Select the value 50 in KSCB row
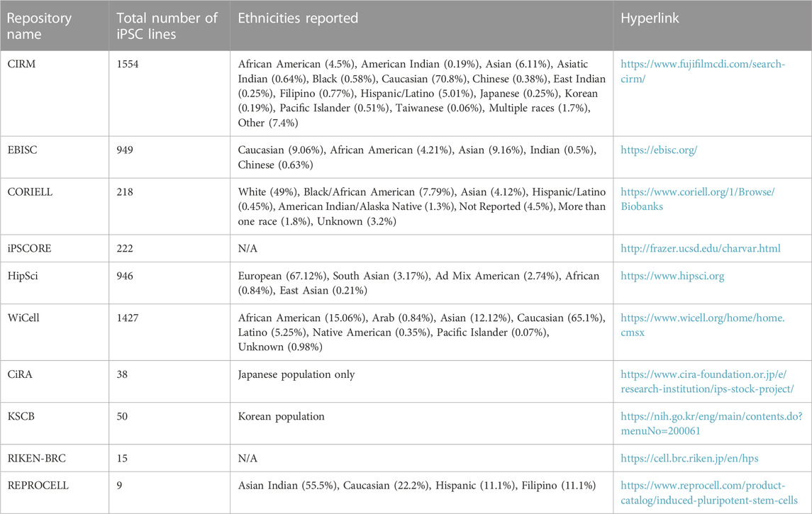The height and width of the screenshot is (514, 812). pyautogui.click(x=122, y=416)
